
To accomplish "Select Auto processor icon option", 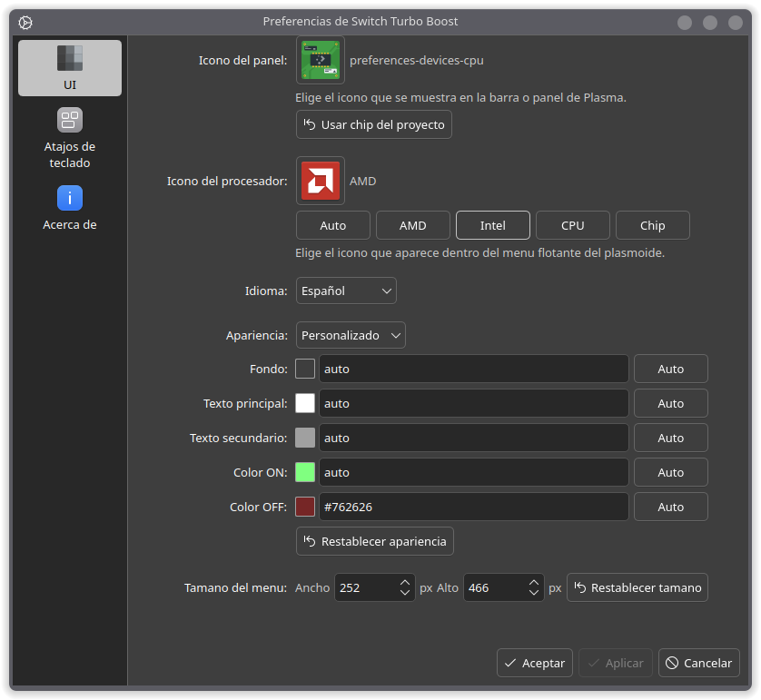I will pyautogui.click(x=333, y=225).
